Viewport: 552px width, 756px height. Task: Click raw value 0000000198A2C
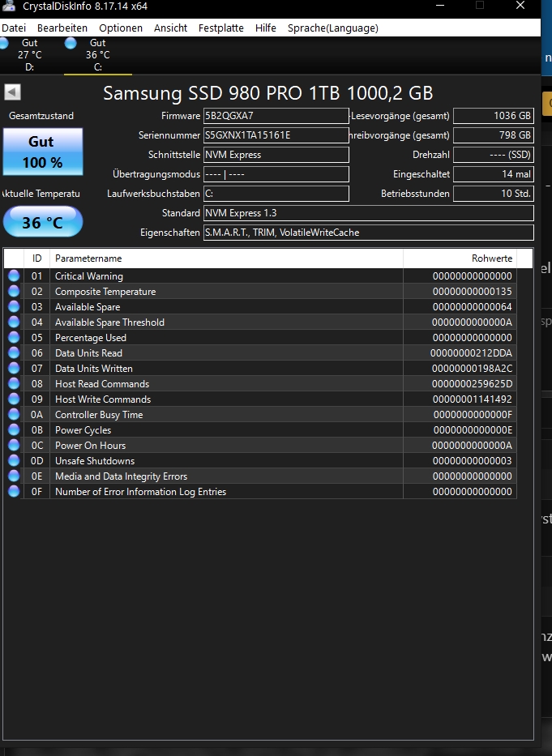472,369
